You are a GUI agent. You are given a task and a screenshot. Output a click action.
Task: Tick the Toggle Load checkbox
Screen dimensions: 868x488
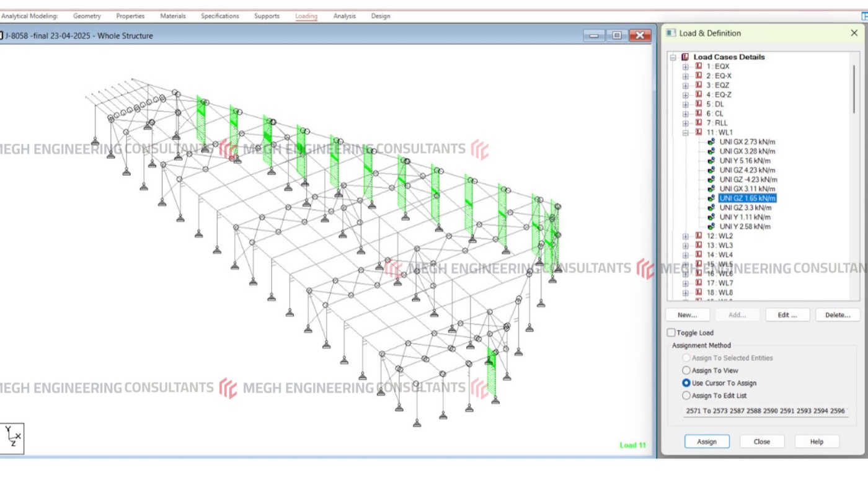pos(671,333)
